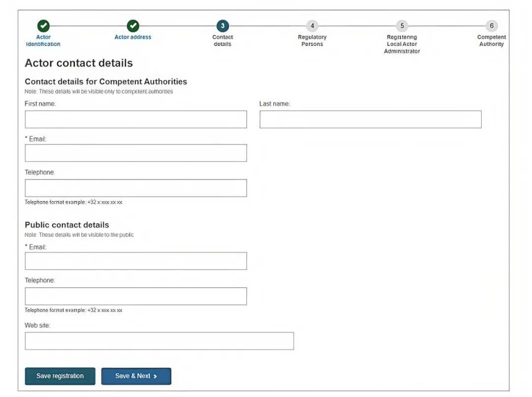Click the Web site input field
Viewport: 532px width, 397px height.
(159, 341)
